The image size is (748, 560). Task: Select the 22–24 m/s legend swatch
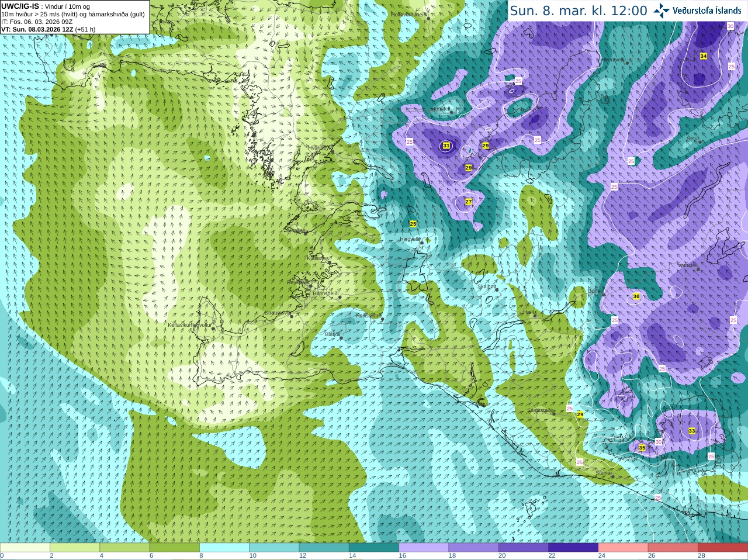[573, 548]
